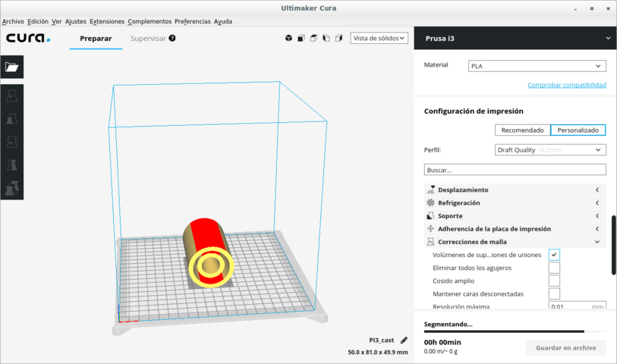Viewport: 617px width, 364px height.
Task: Select the Mirror tool in left toolbar
Action: [x=12, y=165]
